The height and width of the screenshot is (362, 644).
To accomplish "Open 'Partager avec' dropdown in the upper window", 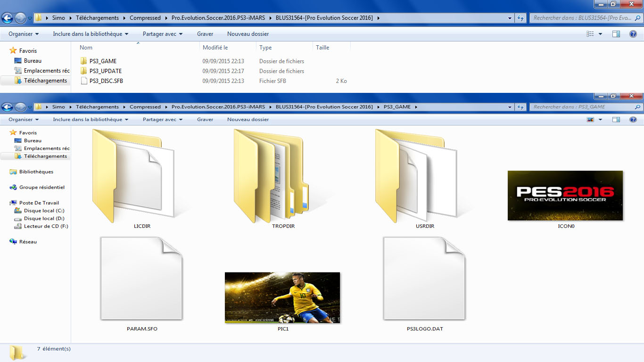I will coord(163,34).
